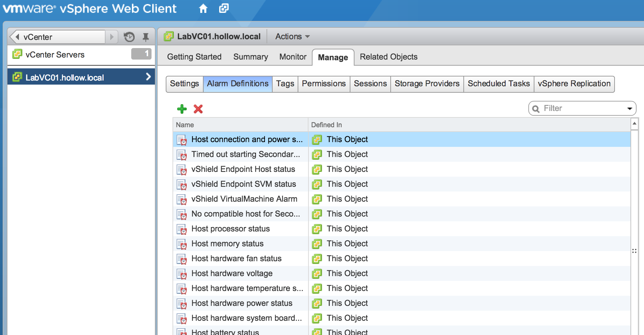Click alarm icon for Host memory status

182,244
